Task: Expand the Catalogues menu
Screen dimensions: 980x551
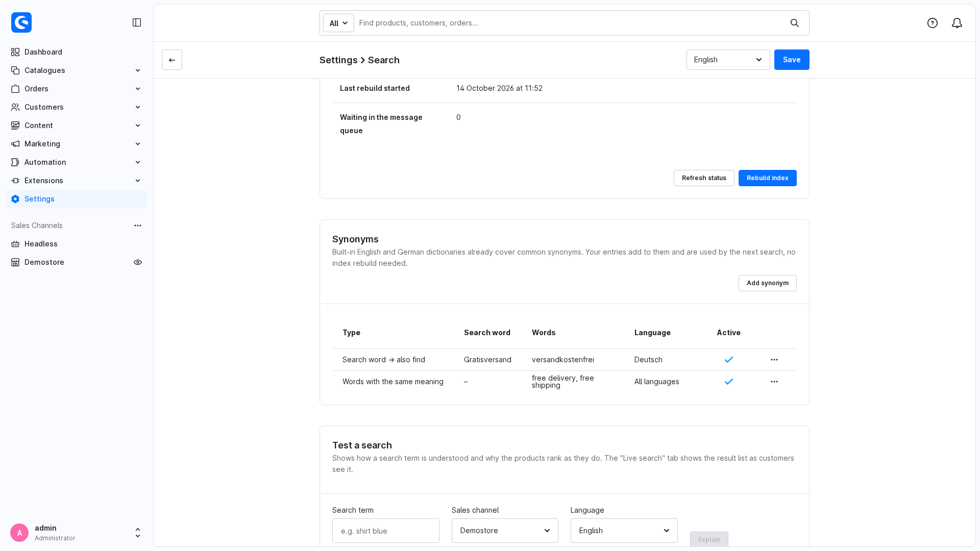Action: (77, 70)
